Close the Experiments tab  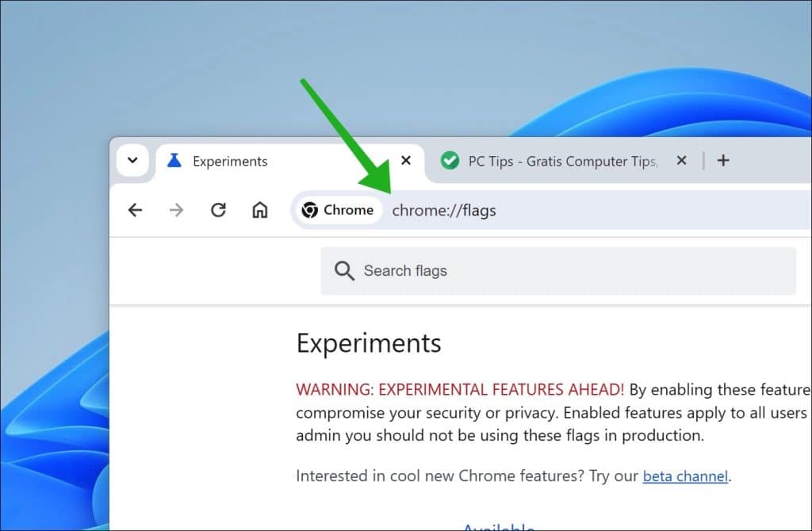406,160
